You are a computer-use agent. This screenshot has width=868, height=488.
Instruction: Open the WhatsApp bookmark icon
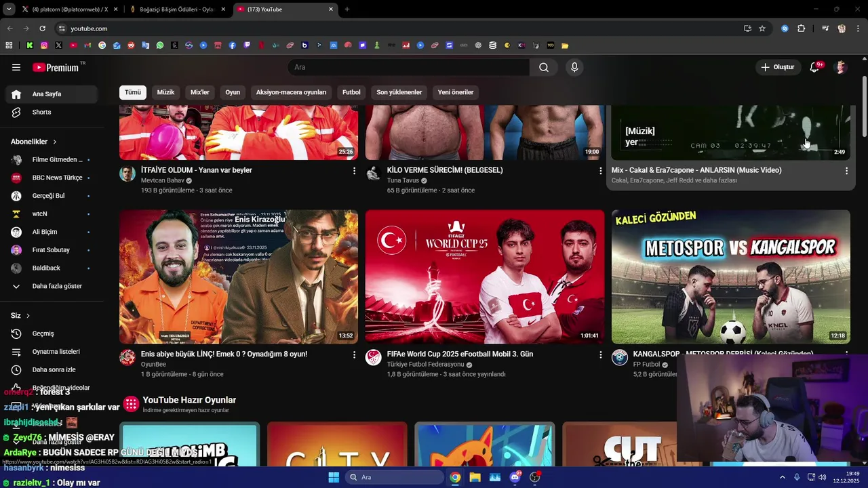pyautogui.click(x=160, y=45)
